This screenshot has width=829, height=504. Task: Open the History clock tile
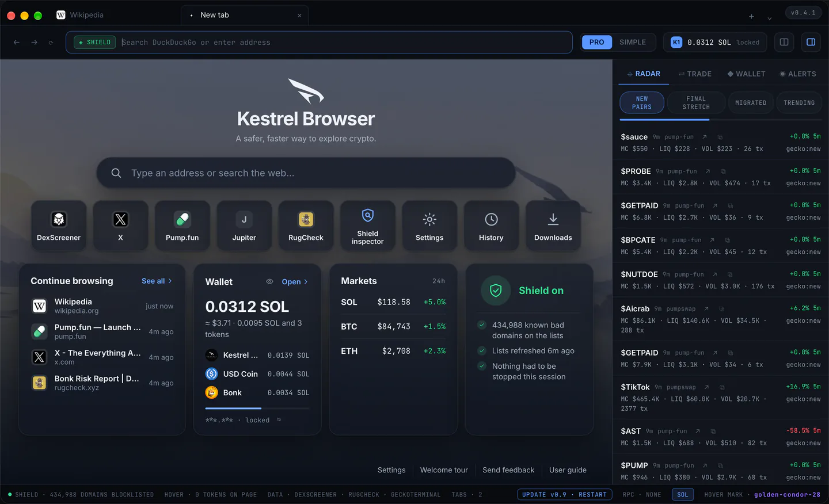tap(491, 226)
